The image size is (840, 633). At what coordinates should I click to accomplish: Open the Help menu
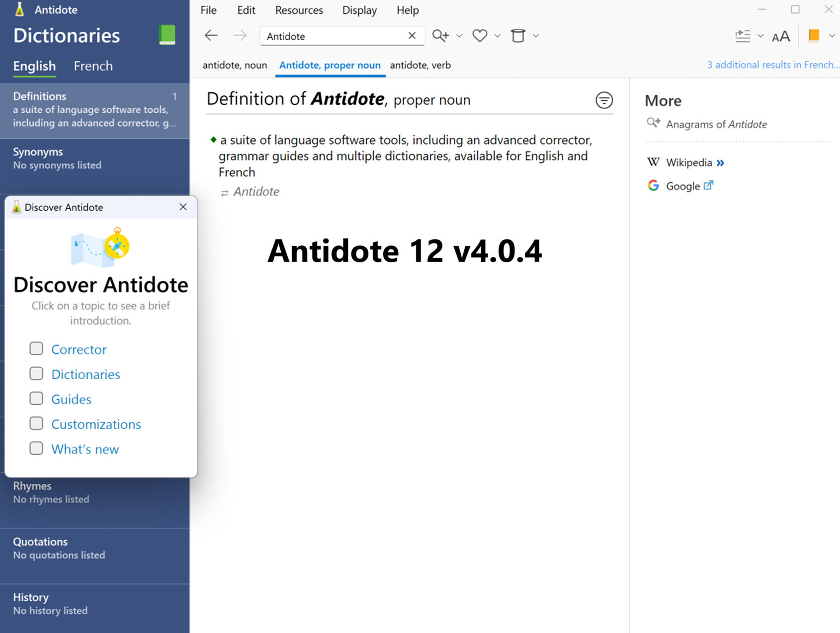pos(408,10)
